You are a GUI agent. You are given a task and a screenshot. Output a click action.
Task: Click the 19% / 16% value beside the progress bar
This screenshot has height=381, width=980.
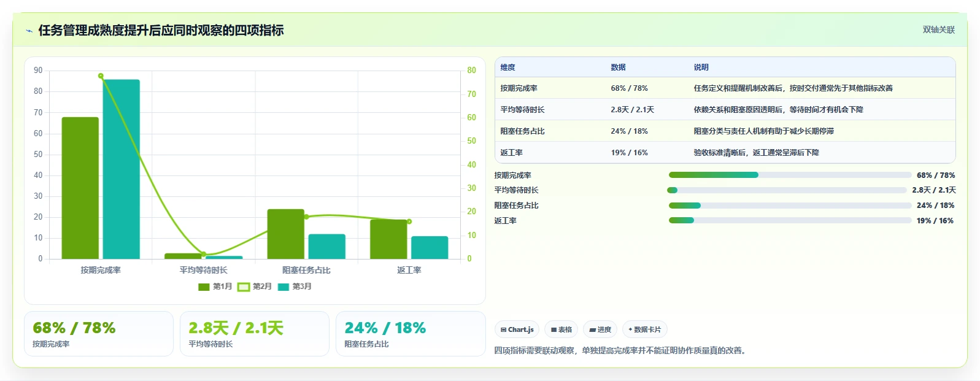(x=935, y=221)
